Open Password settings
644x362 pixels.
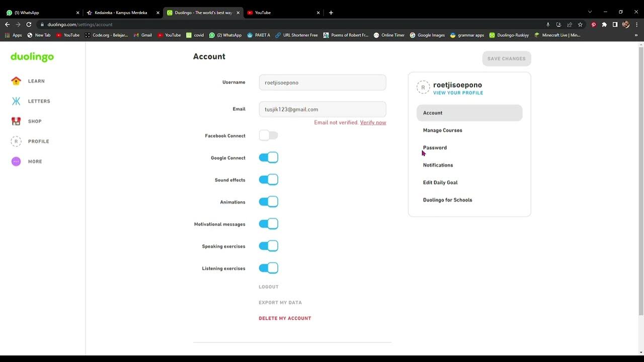tap(435, 148)
